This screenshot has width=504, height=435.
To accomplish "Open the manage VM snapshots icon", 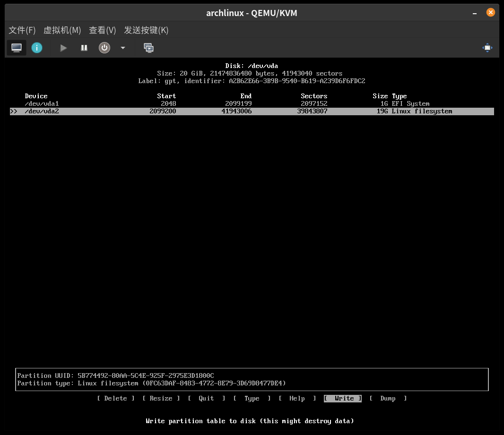I will [x=148, y=48].
